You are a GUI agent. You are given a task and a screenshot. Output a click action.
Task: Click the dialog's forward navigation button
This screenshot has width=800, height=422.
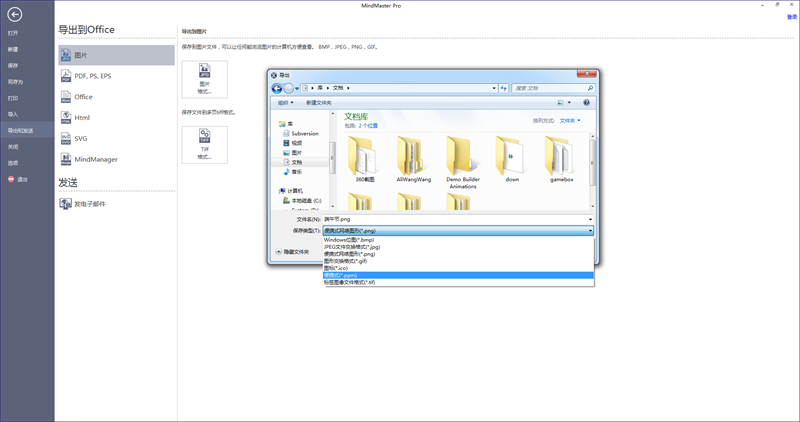[x=289, y=88]
